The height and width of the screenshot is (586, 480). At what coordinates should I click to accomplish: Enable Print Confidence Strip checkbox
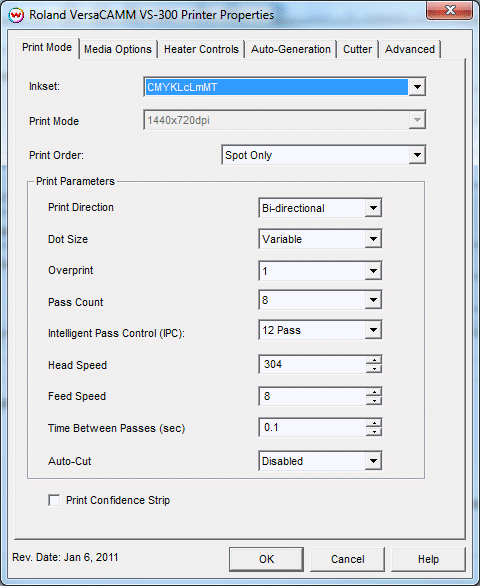click(x=54, y=500)
